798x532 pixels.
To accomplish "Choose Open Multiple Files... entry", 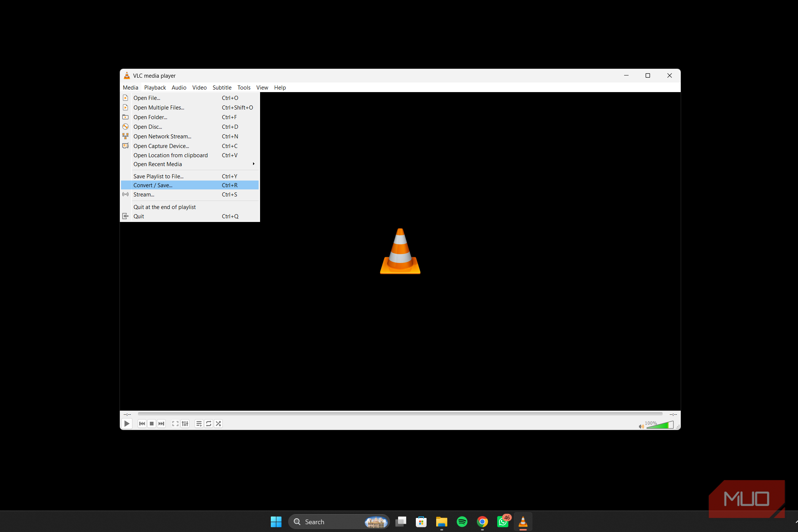I will pyautogui.click(x=190, y=108).
